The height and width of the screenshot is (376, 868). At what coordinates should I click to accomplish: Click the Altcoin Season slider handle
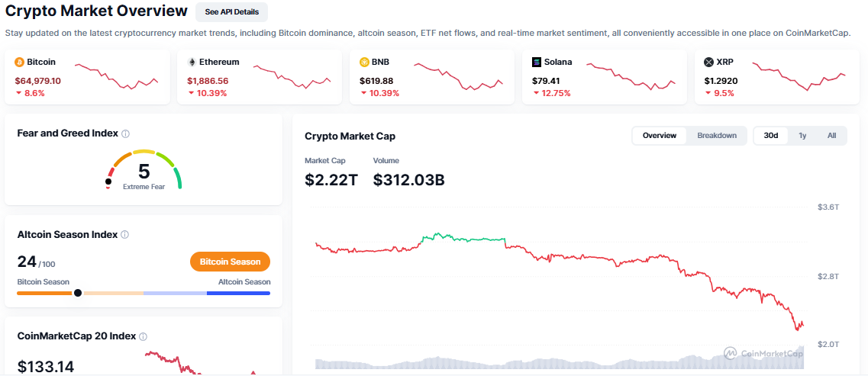(78, 293)
